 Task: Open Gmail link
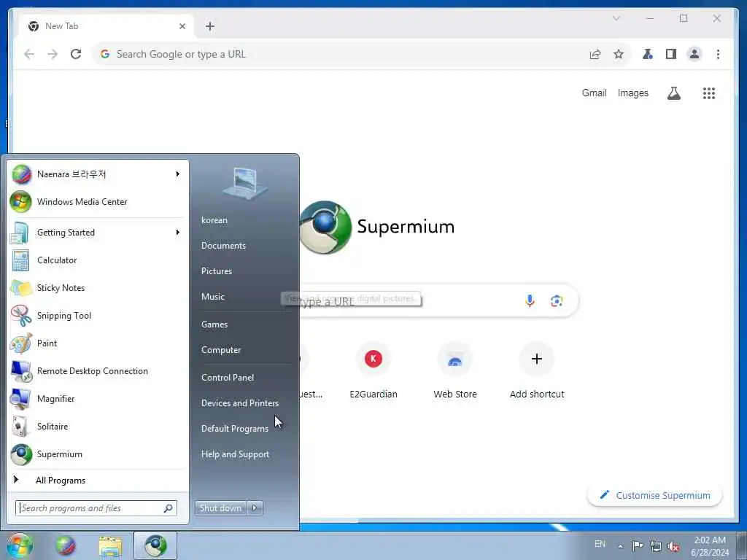click(x=594, y=93)
